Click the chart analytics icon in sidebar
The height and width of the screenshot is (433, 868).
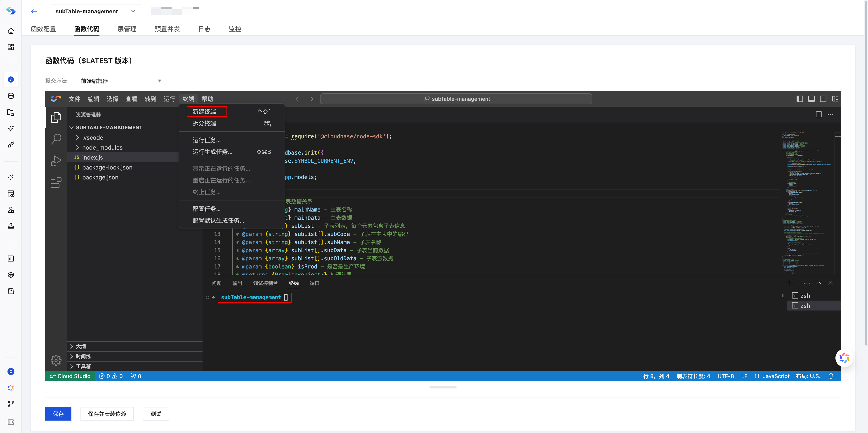(11, 259)
